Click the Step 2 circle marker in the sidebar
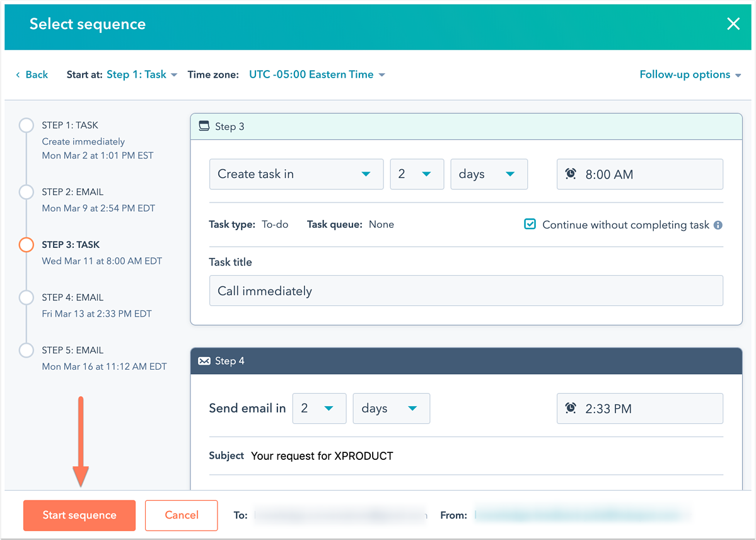 click(x=26, y=192)
